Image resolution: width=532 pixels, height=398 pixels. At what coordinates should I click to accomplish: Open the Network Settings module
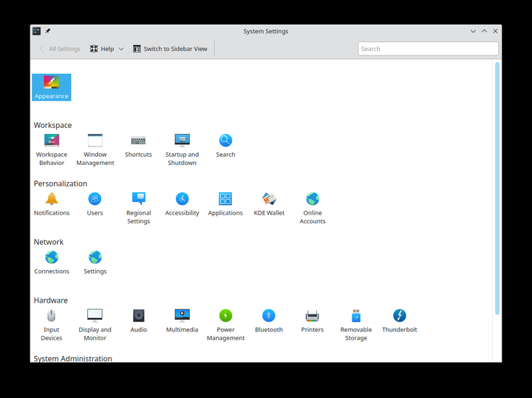coord(95,263)
